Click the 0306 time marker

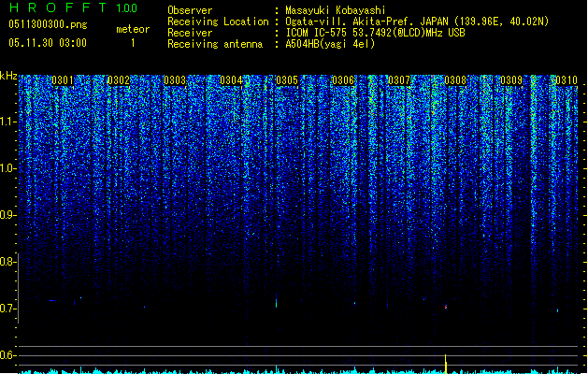[x=343, y=80]
